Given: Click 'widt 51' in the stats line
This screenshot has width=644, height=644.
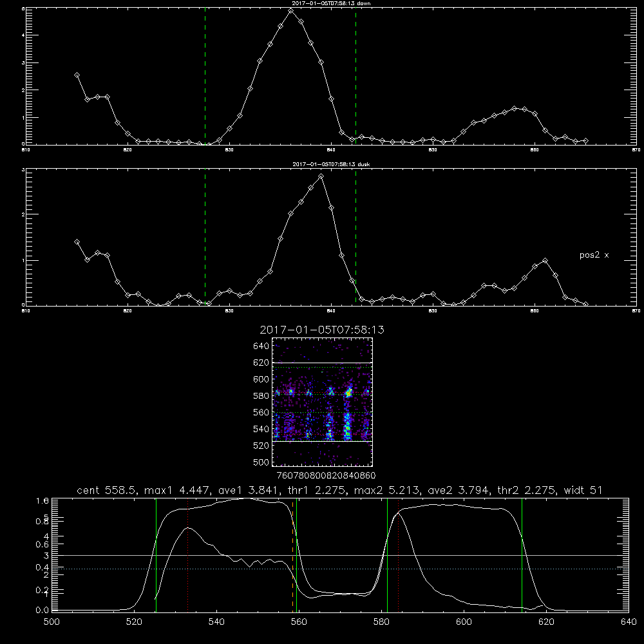Looking at the screenshot, I should tap(583, 490).
